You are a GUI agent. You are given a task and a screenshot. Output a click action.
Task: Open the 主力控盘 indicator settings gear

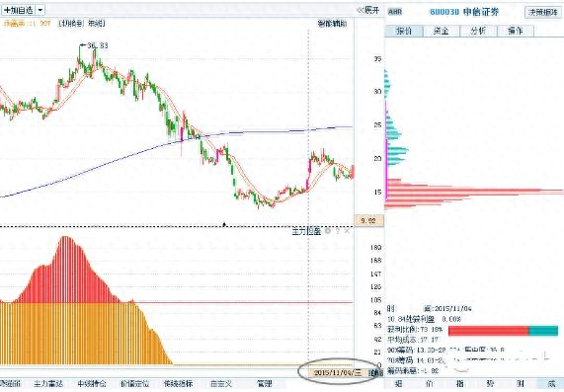click(x=328, y=231)
